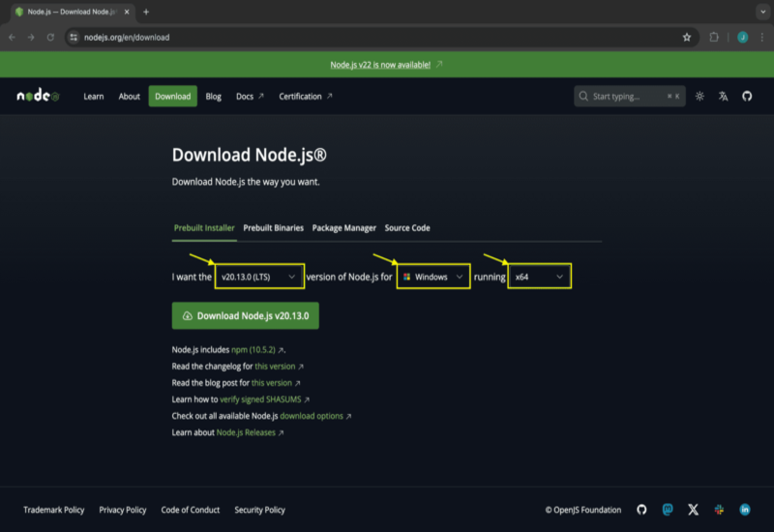
Task: Click the address bar URL nodejs.org/en/download
Action: (x=127, y=37)
